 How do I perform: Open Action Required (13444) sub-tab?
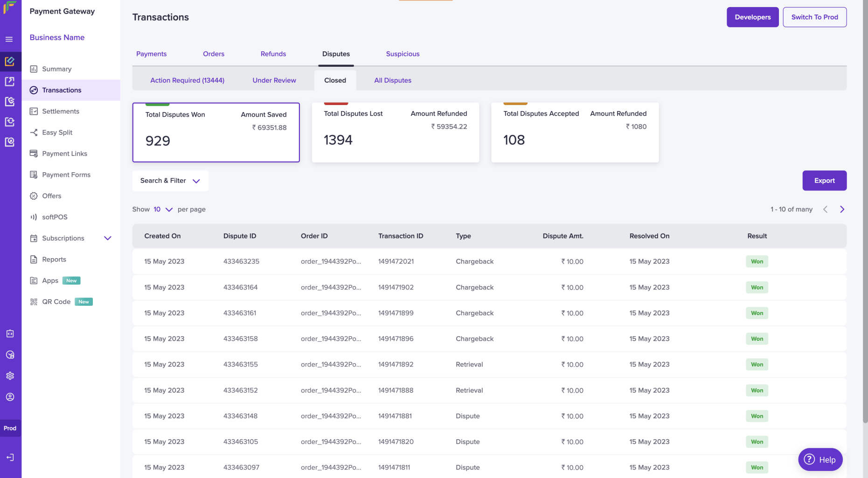click(187, 80)
